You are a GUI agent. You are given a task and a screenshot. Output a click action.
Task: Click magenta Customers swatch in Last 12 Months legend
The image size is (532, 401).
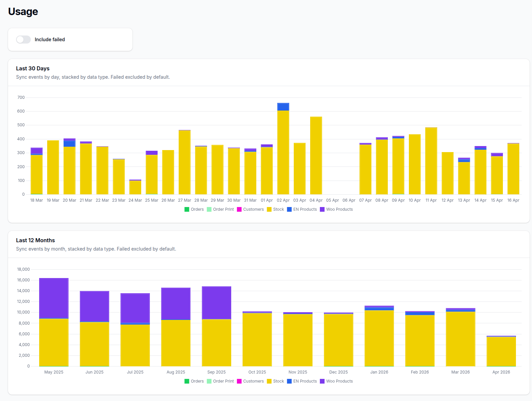point(239,381)
